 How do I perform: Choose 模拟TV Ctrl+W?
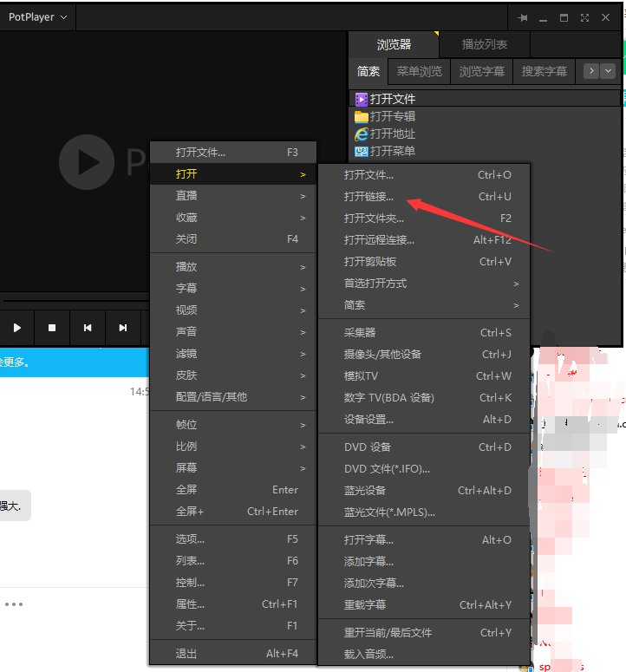tap(424, 376)
